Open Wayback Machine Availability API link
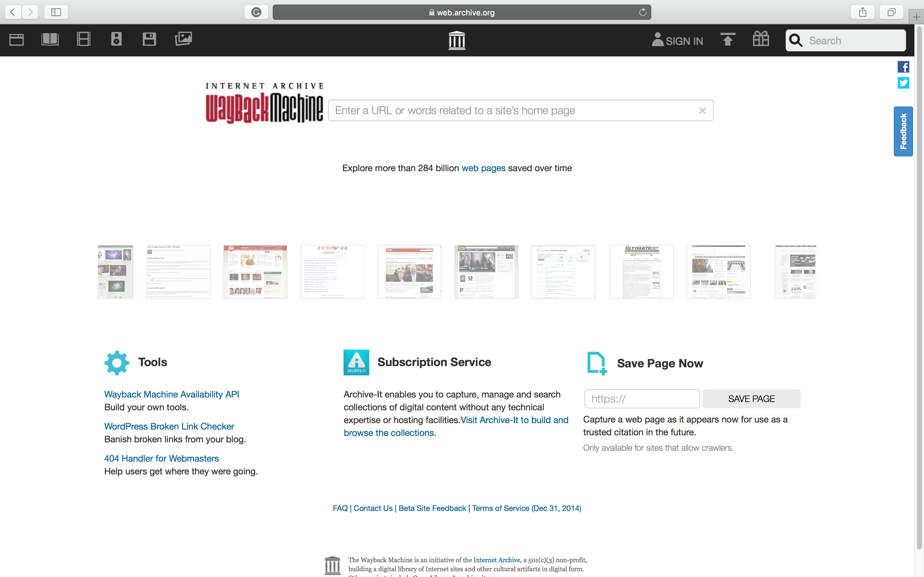This screenshot has height=577, width=924. [171, 394]
